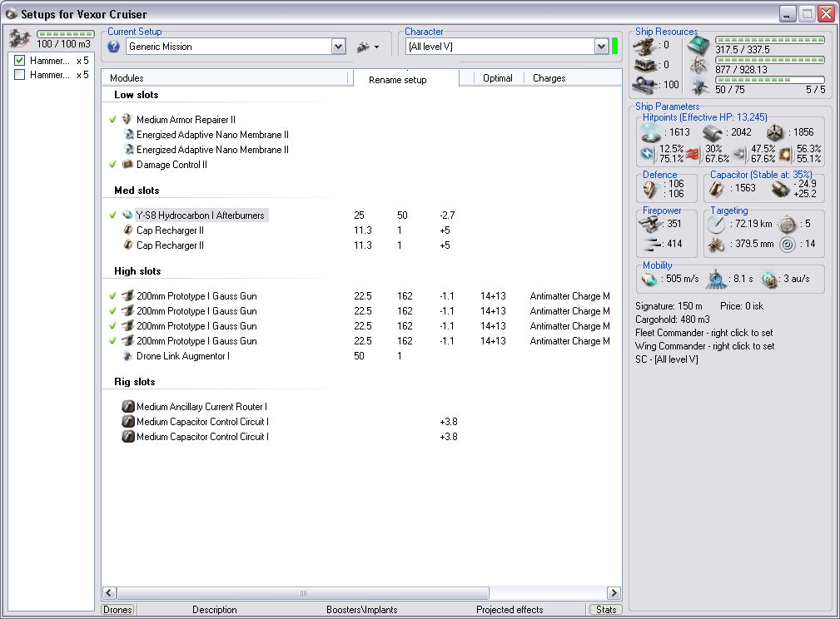Screen dimensions: 840x619
Task: Click Wing Commander - right click to set
Action: pos(704,346)
